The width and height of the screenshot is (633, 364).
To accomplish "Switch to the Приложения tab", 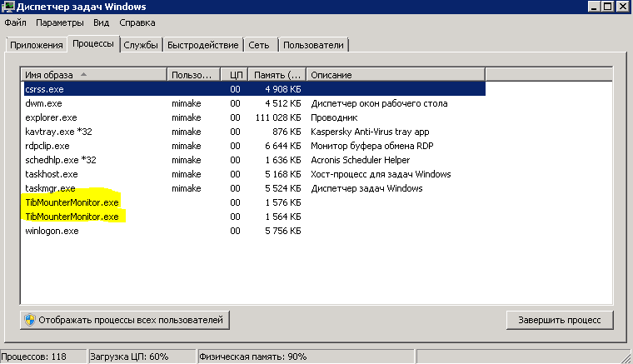I will point(37,45).
